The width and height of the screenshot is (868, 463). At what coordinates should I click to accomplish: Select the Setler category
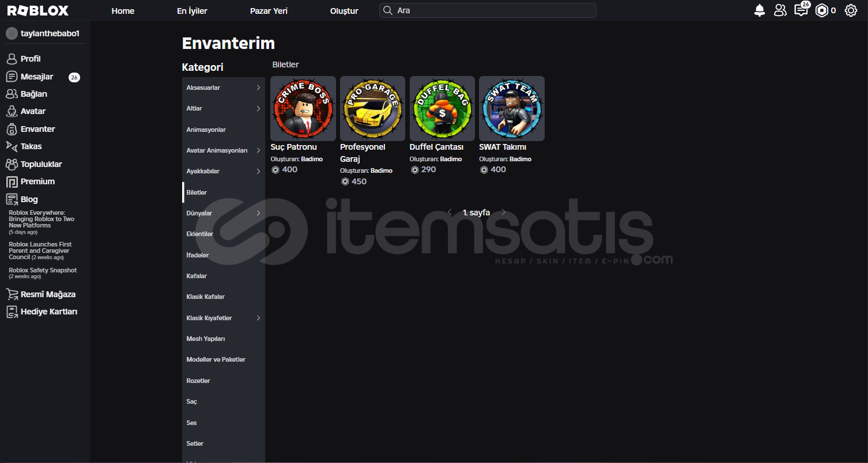point(224,443)
